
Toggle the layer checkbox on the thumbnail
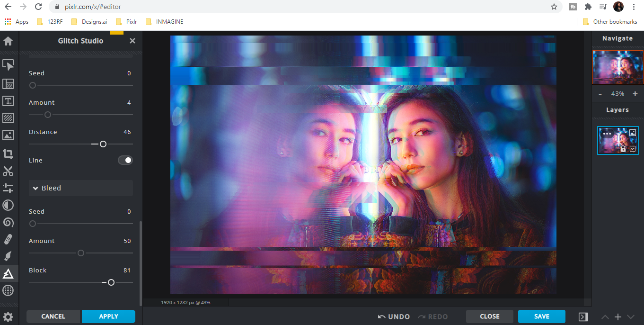click(633, 148)
